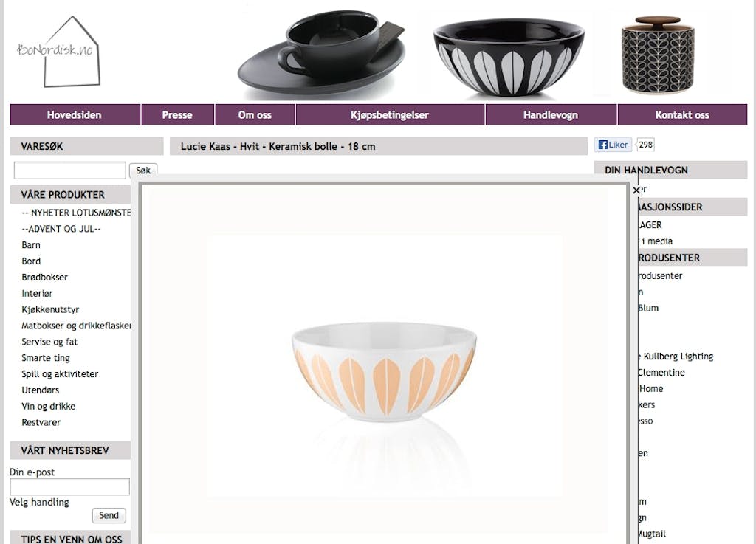Close the image lightbox with the X
Image resolution: width=756 pixels, height=544 pixels.
pos(636,190)
